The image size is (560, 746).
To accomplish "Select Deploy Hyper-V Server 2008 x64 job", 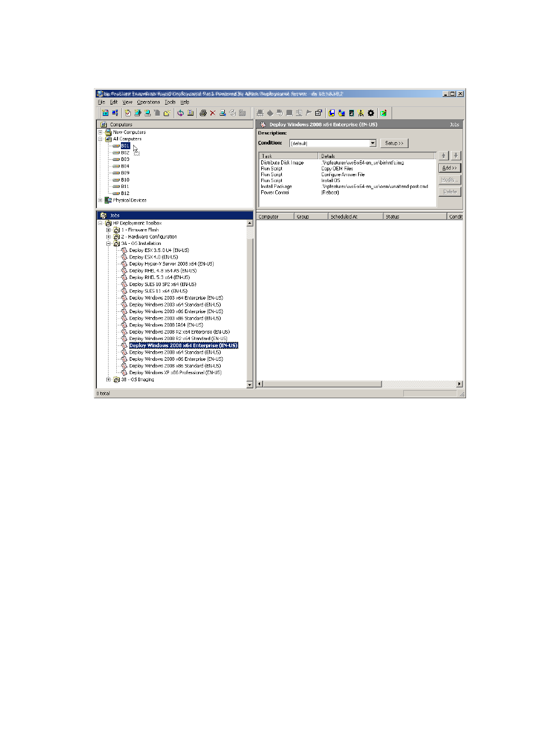I will tap(171, 264).
